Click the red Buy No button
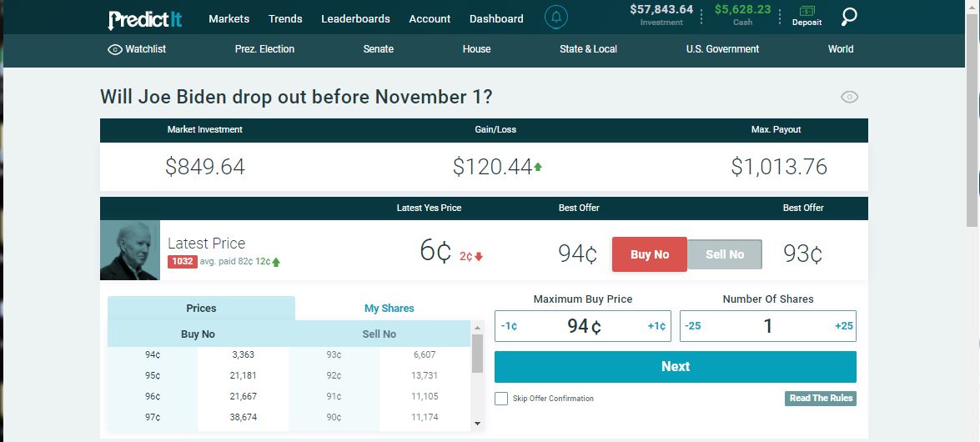The image size is (980, 442). [x=650, y=254]
